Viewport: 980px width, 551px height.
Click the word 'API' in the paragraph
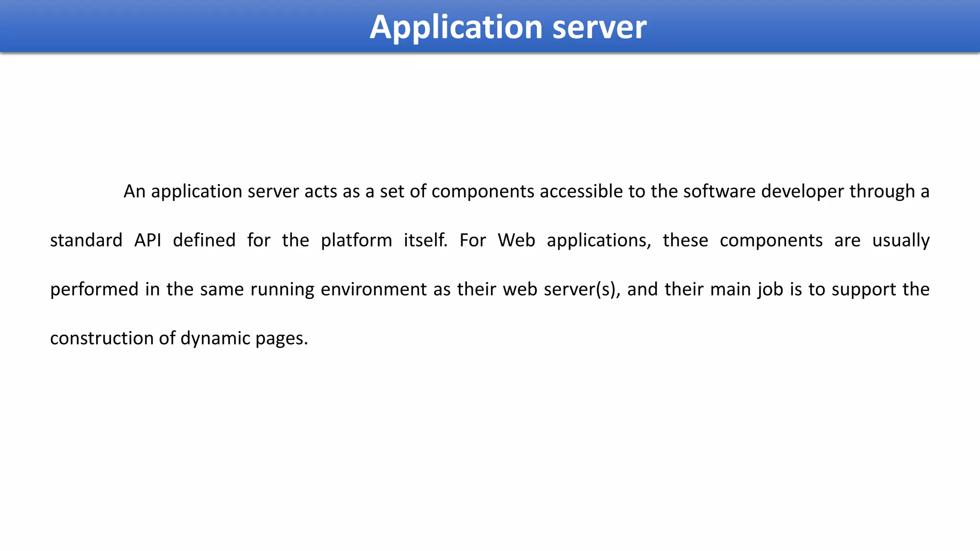147,240
